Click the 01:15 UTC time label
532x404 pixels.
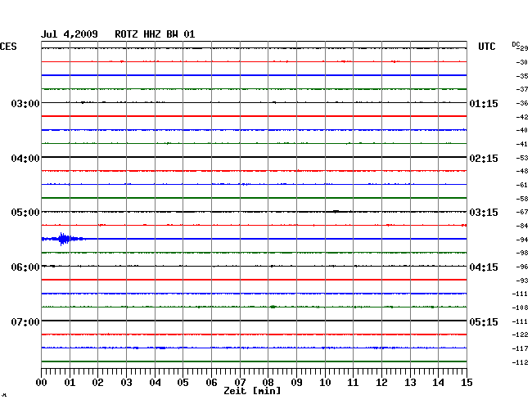(x=484, y=103)
